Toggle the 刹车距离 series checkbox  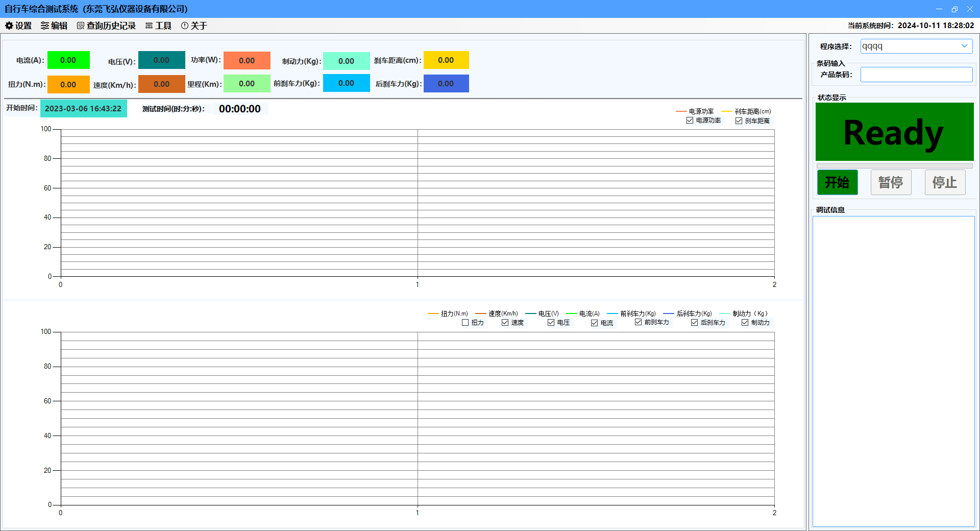739,121
